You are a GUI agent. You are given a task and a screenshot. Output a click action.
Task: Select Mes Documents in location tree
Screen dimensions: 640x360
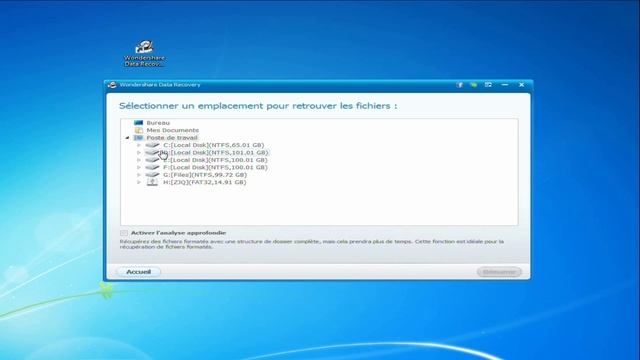[x=173, y=130]
